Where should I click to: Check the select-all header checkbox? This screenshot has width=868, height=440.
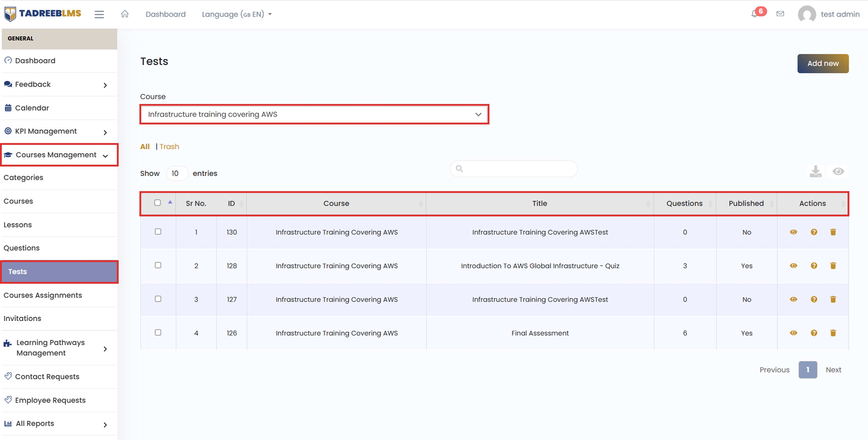(157, 203)
